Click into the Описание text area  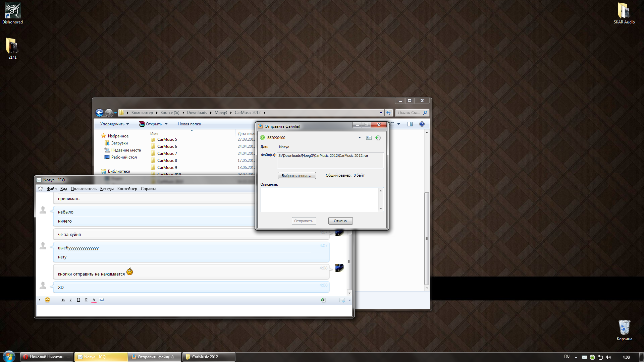319,199
